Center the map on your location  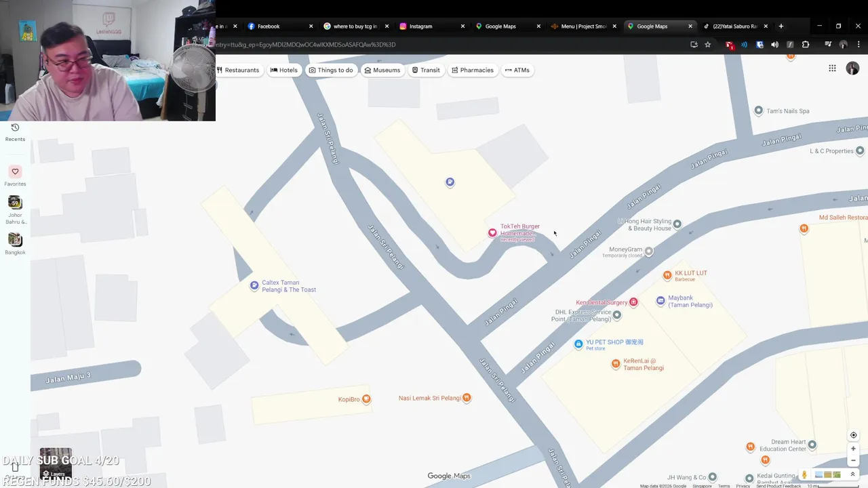[853, 435]
